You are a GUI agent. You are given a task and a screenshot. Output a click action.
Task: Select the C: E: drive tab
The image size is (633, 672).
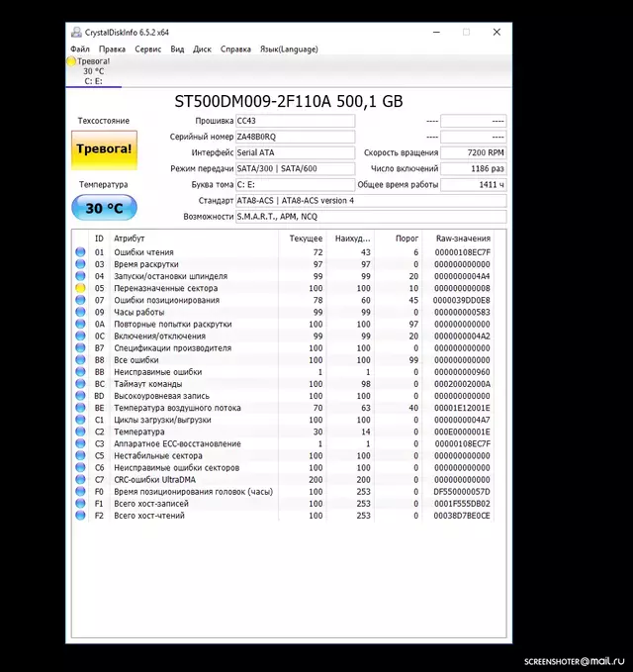pos(93,71)
